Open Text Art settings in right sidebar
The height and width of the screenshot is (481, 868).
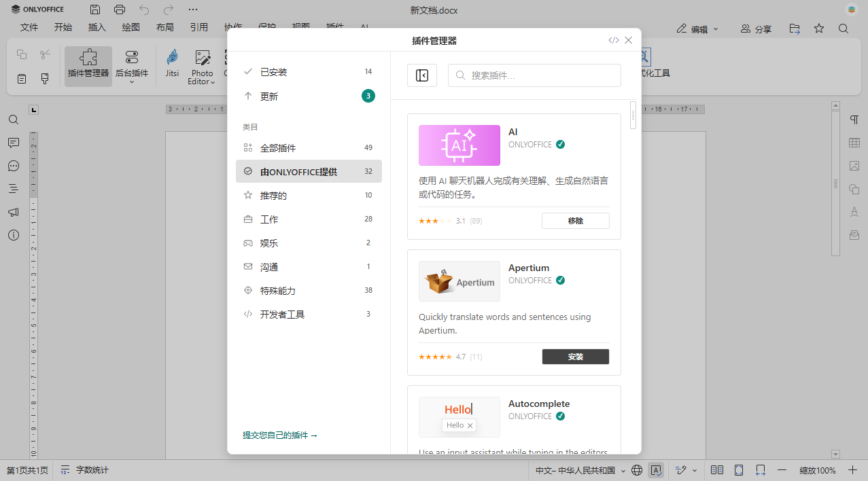[854, 212]
